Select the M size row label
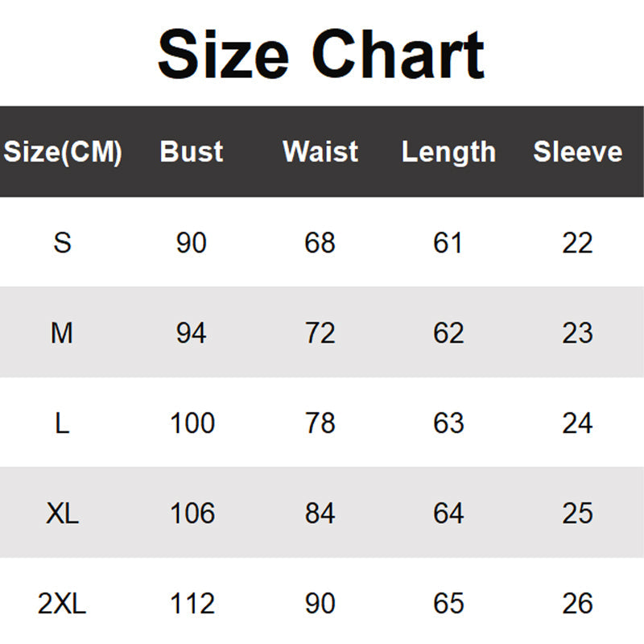Viewport: 644px width, 644px height. coord(63,332)
